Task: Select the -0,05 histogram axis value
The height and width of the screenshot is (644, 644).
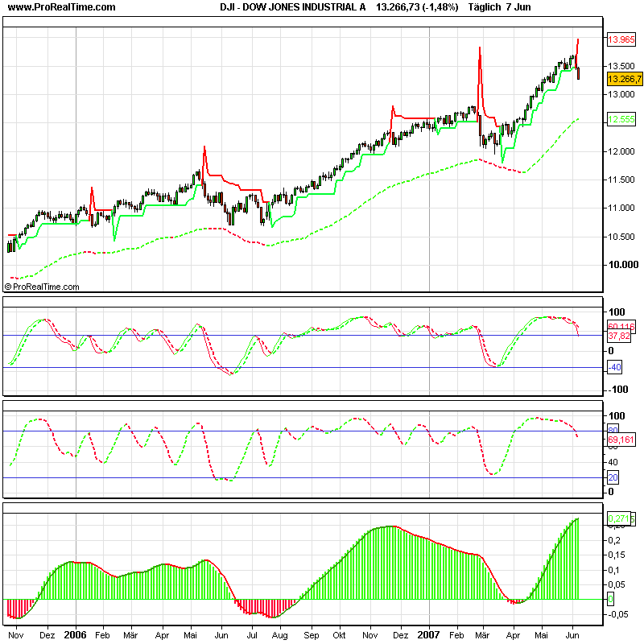Action: [x=617, y=614]
